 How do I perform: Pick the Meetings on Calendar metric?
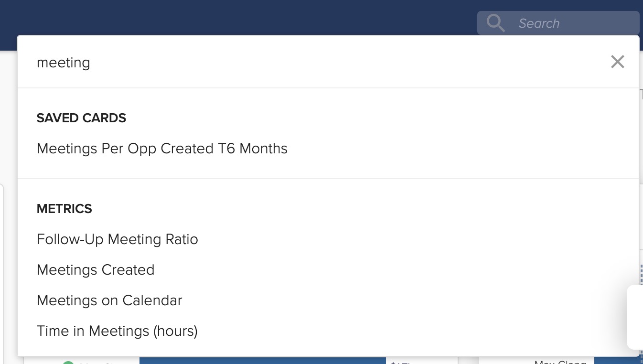[x=109, y=300]
